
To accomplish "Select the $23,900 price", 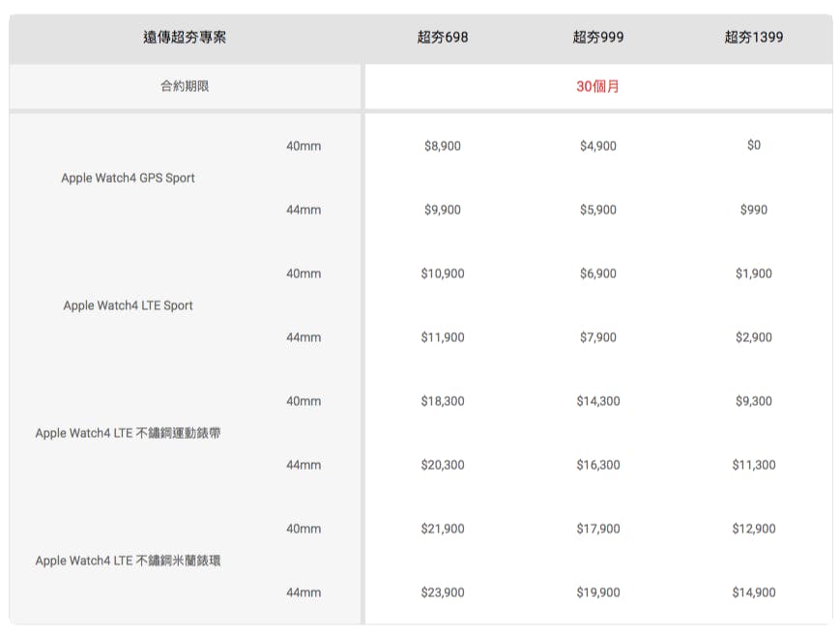I will point(443,592).
